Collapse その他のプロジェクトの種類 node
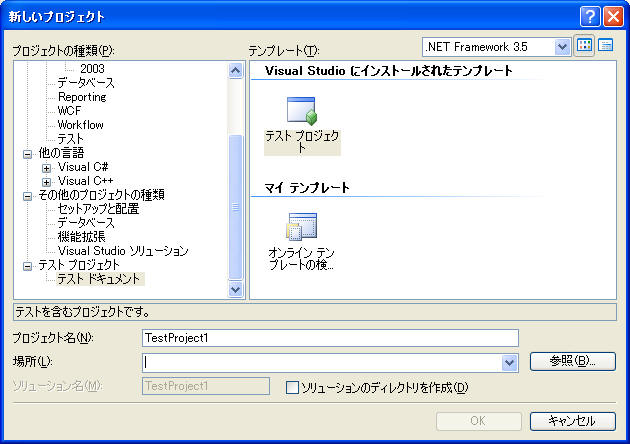Image resolution: width=630 pixels, height=444 pixels. 27,196
